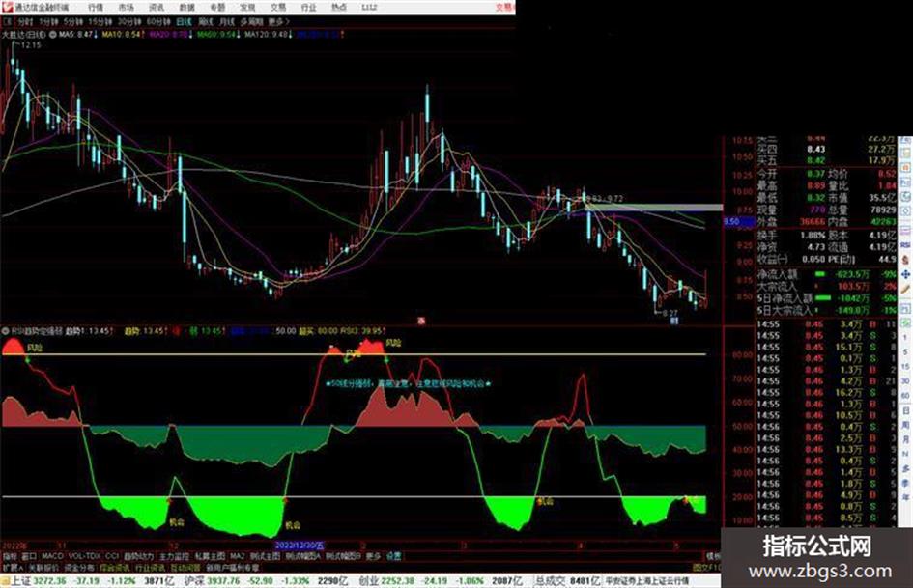This screenshot has height=588, width=913.
Task: Switch chart to 5分钟 period
Action: 73,21
